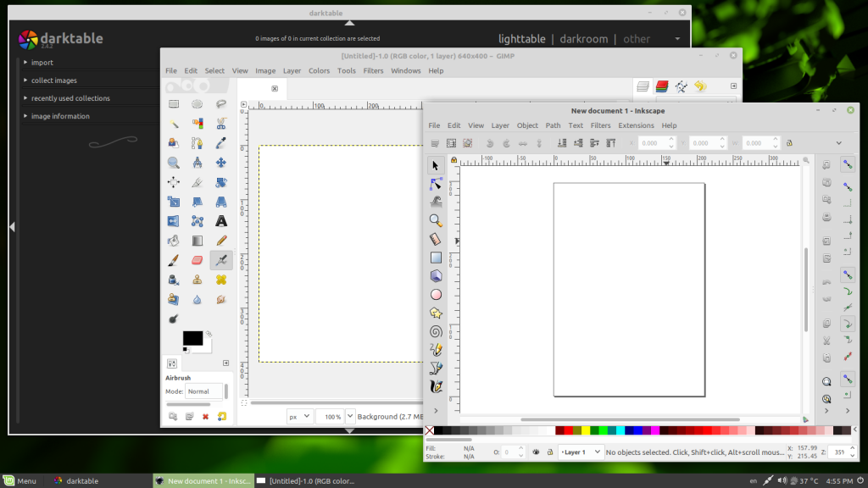Select GIMP's Fuzzy Select tool
This screenshot has height=488, width=868.
pyautogui.click(x=174, y=123)
